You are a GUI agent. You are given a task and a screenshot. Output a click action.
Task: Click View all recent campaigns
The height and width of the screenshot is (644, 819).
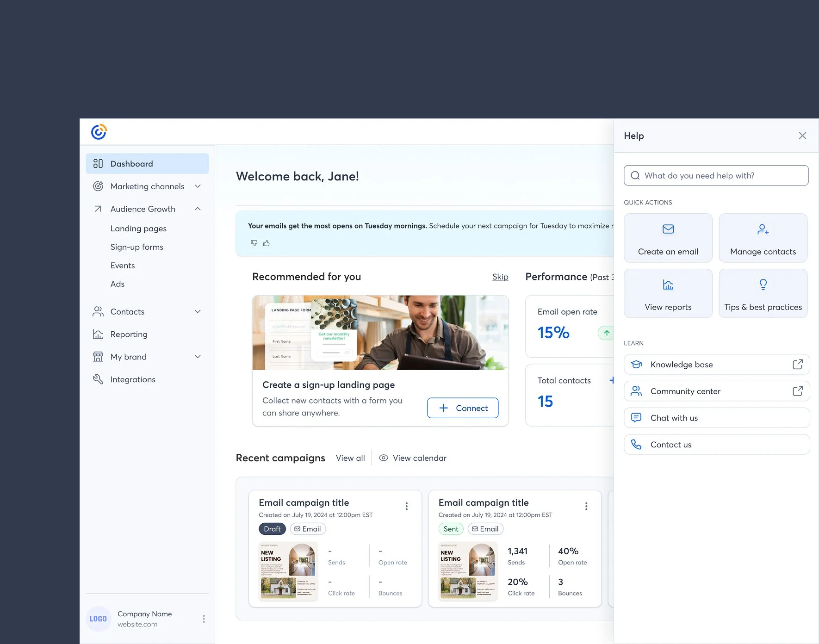[350, 458]
